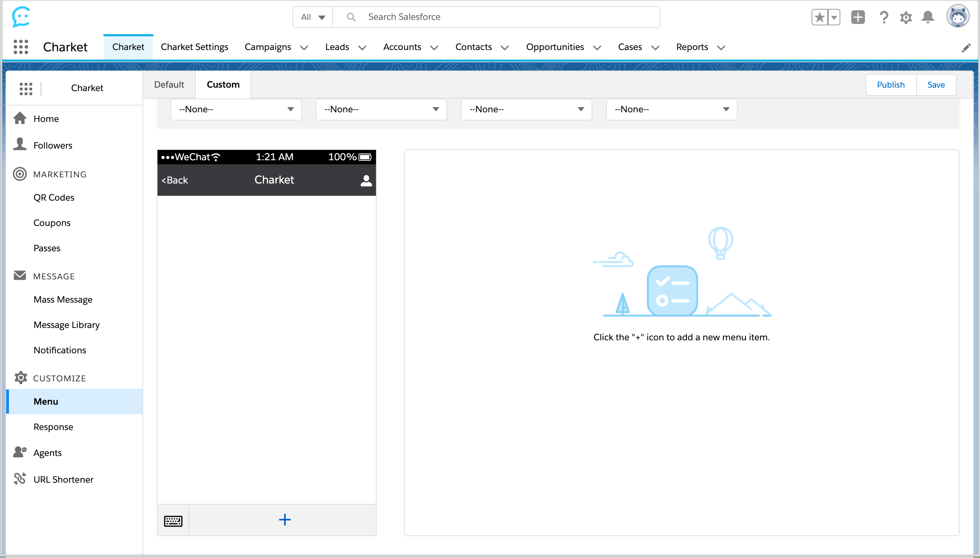
Task: Click the Message envelope icon
Action: click(x=20, y=276)
